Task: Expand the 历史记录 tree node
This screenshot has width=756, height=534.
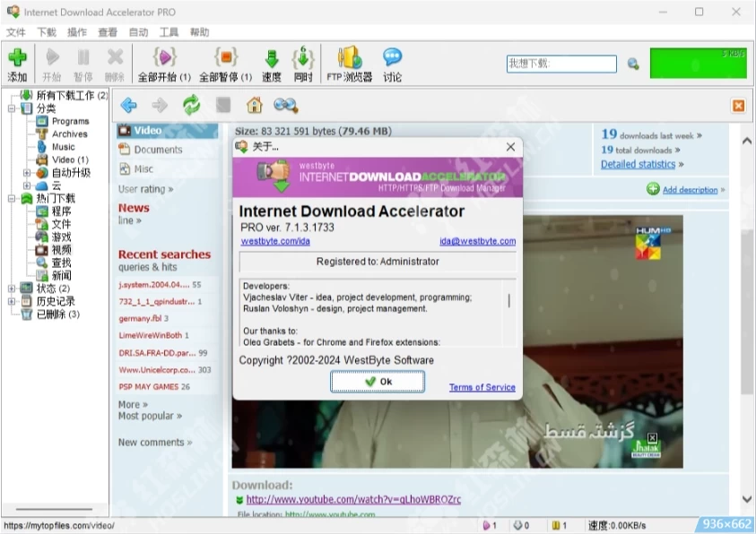Action: (x=12, y=301)
